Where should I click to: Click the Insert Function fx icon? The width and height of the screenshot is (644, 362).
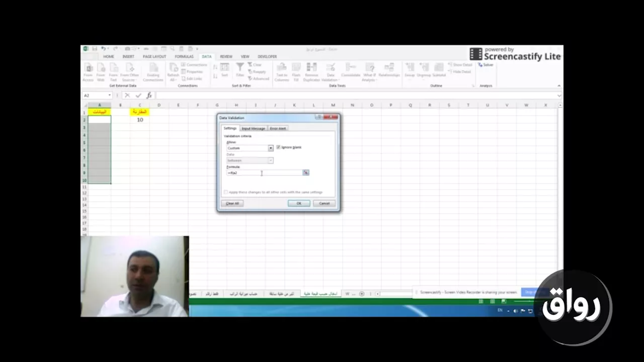(149, 96)
